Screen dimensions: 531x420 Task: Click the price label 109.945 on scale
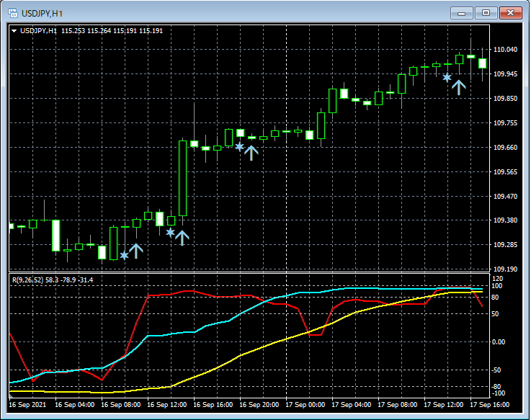pos(505,73)
